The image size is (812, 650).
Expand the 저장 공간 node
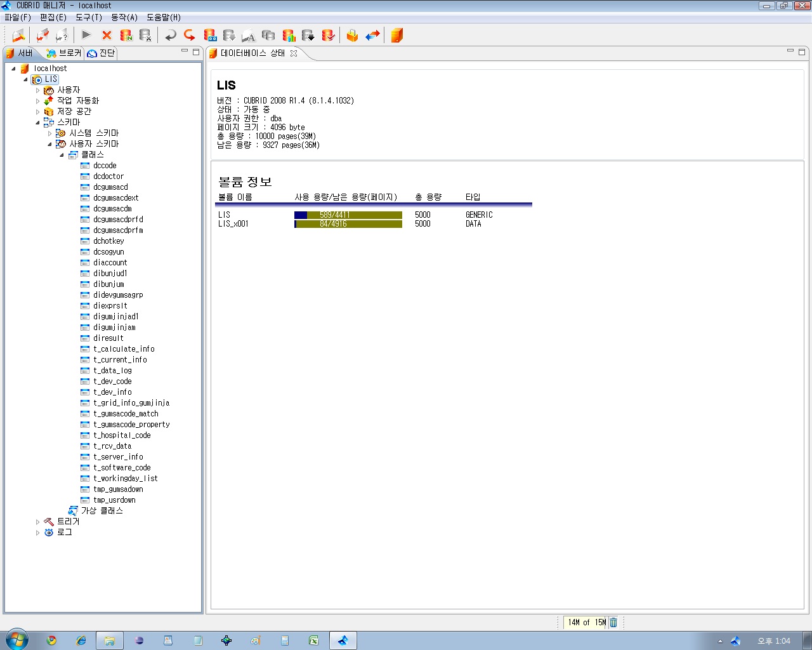point(37,112)
